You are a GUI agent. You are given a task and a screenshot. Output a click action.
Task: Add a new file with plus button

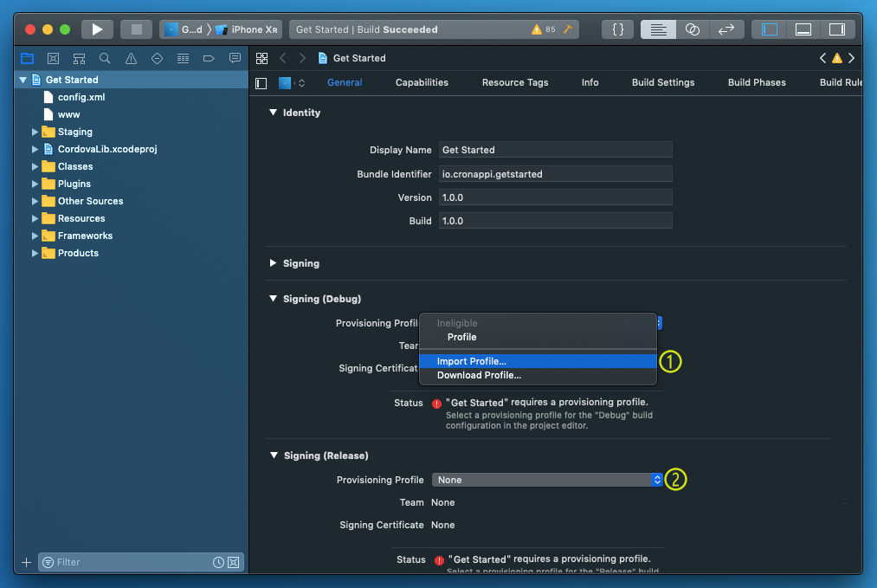[x=26, y=562]
